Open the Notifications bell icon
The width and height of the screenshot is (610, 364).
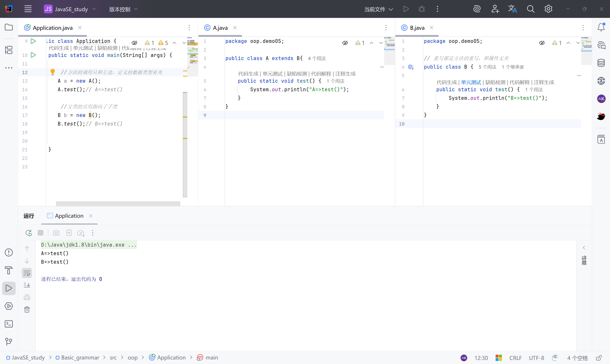[x=601, y=27]
